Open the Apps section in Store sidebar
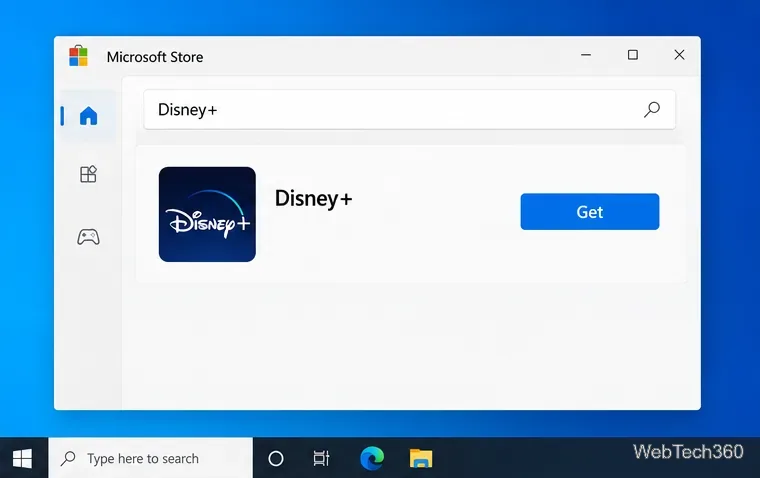 88,174
